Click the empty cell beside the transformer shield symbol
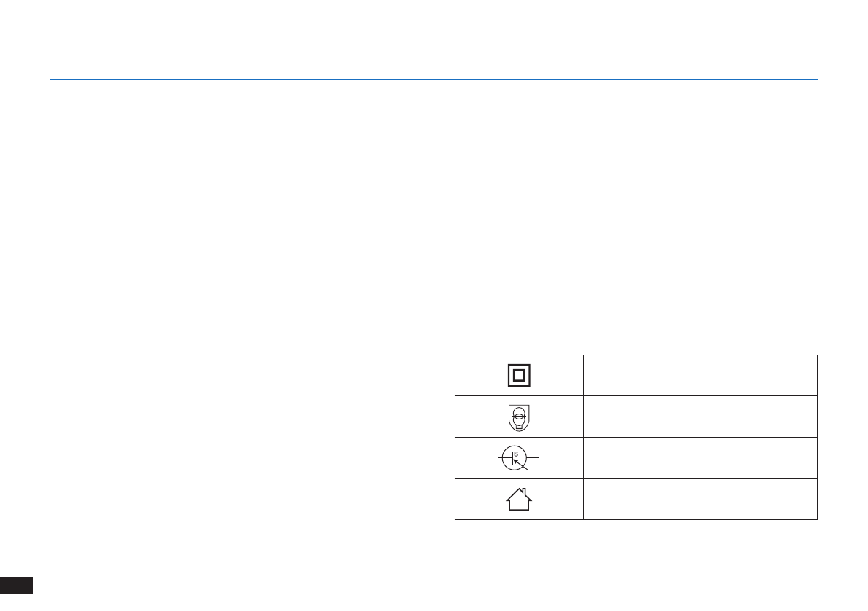868x611 pixels. pos(700,417)
